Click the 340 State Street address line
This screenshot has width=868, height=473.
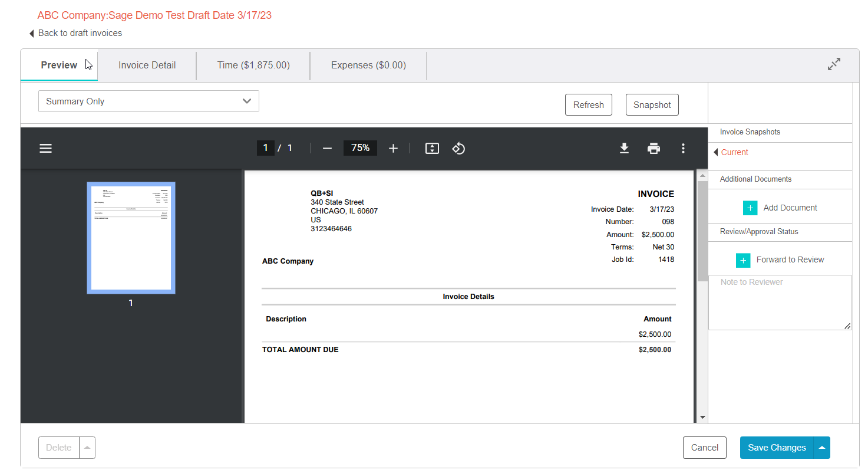tap(337, 202)
